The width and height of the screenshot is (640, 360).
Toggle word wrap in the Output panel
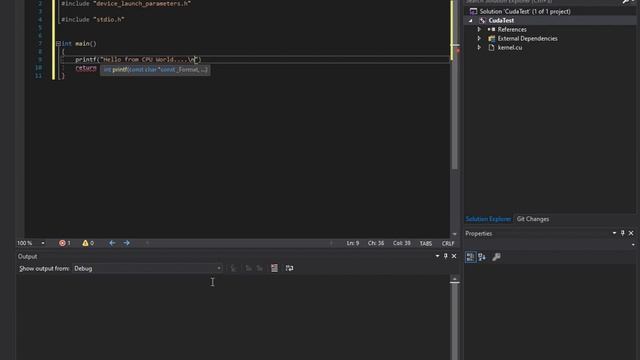pos(289,268)
